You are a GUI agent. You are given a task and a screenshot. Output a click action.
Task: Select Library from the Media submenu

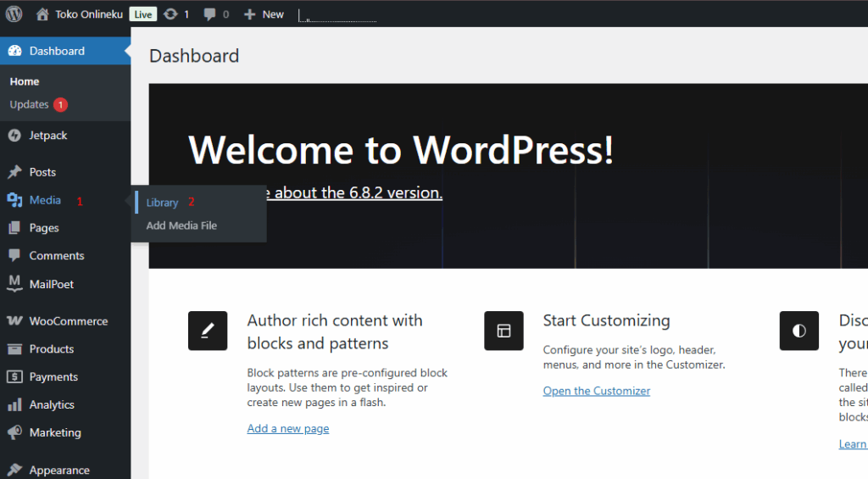click(162, 203)
